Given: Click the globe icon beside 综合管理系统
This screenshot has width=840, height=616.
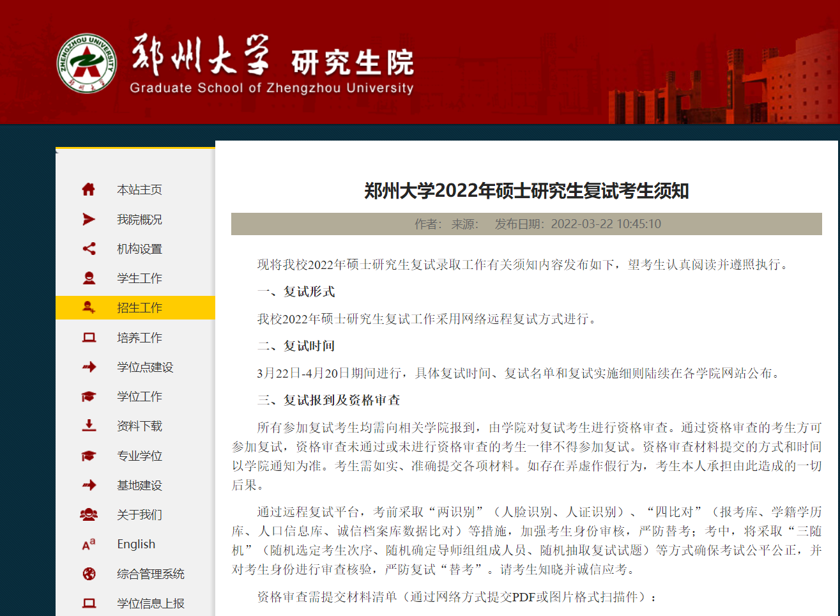Looking at the screenshot, I should coord(89,574).
